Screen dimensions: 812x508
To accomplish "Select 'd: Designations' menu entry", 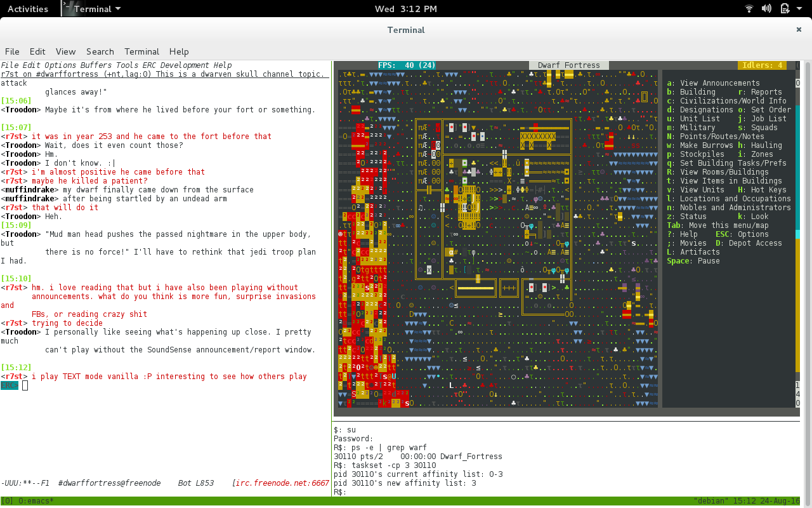I will point(700,110).
